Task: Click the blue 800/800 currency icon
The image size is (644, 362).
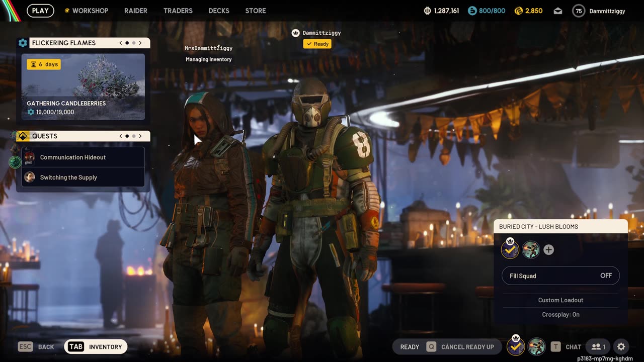Action: 472,11
